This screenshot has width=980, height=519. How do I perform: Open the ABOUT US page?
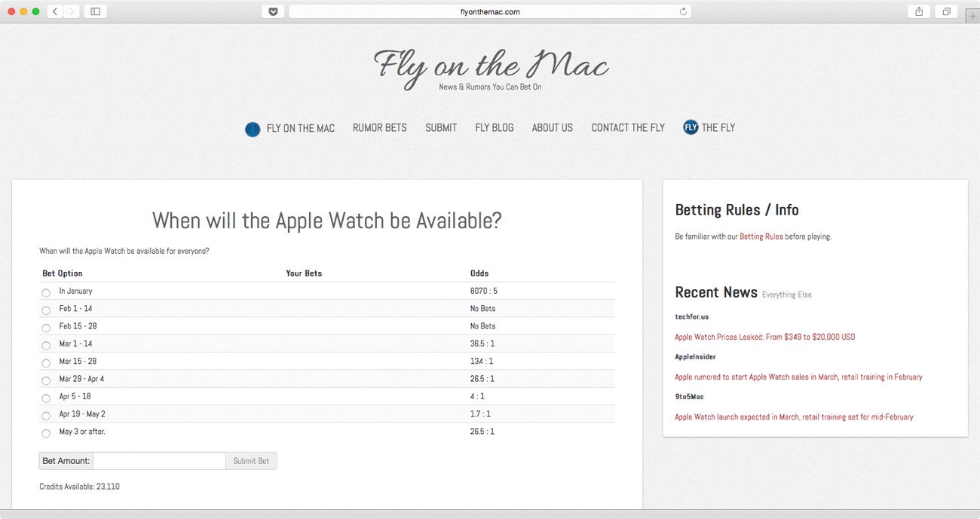point(552,128)
